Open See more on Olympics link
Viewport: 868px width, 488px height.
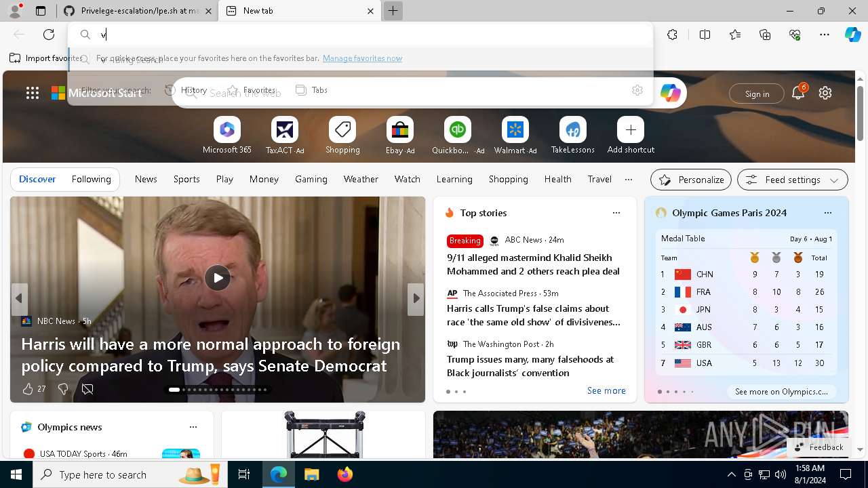(x=781, y=392)
